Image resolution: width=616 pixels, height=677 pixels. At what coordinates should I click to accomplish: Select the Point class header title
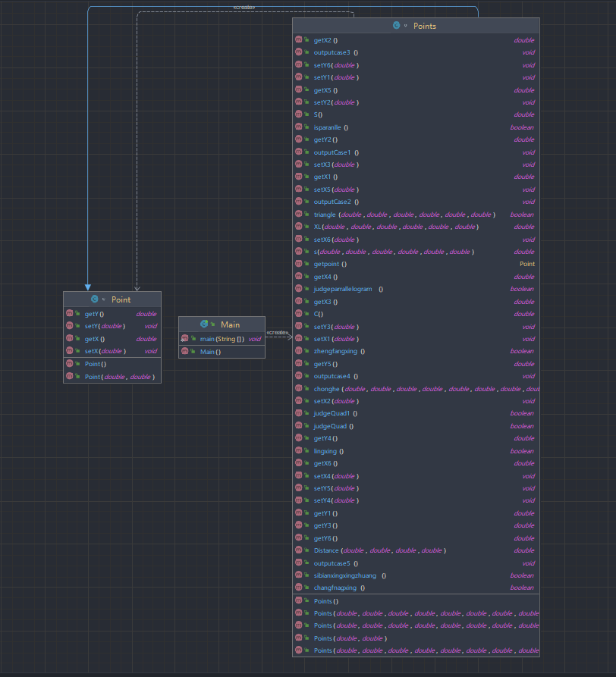121,299
